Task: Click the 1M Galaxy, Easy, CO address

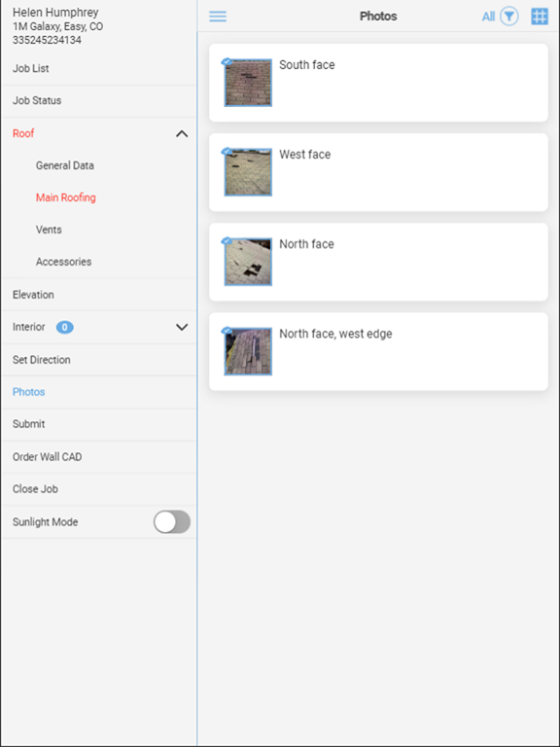Action: pos(57,26)
